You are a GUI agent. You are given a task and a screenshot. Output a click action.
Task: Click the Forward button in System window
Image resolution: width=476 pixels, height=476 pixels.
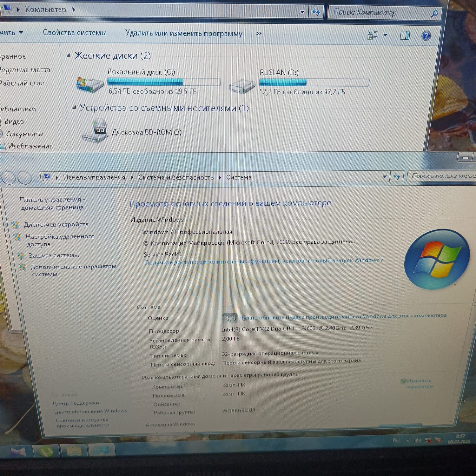coord(24,178)
